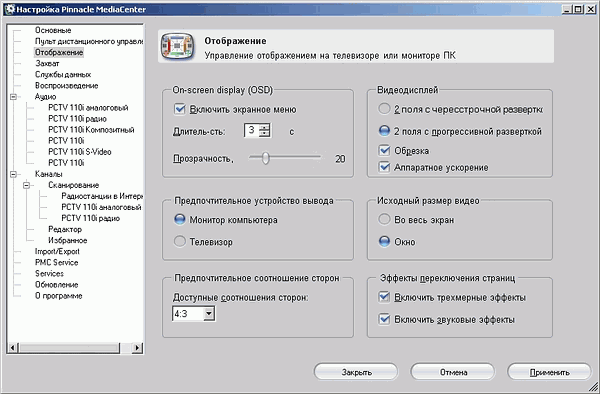Click the Отображение display icon in header
The image size is (600, 394).
[x=177, y=46]
